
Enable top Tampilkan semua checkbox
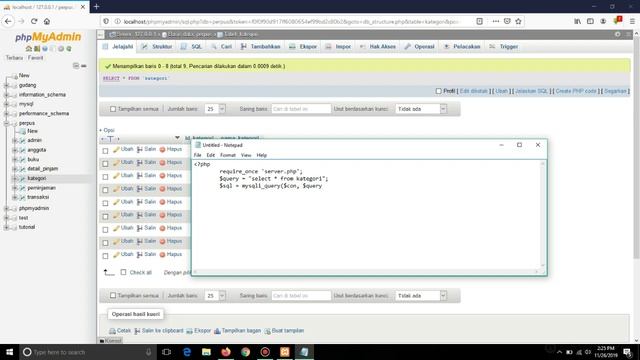[x=113, y=109]
